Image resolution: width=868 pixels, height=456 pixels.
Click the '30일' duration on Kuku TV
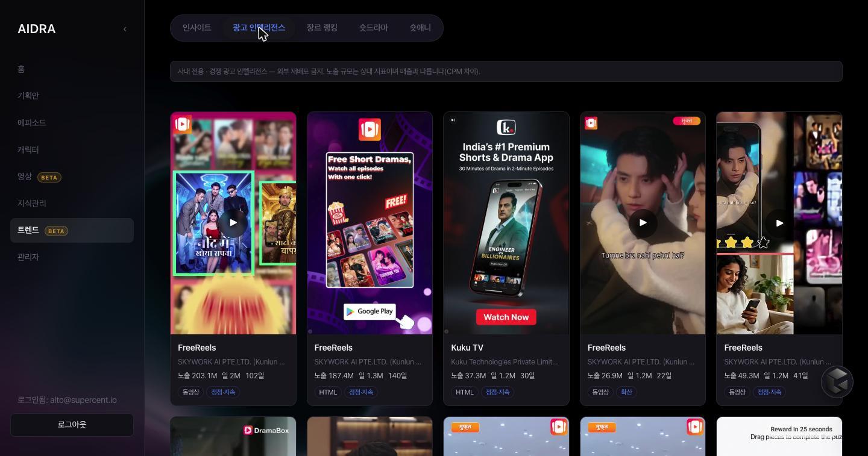[x=528, y=376]
